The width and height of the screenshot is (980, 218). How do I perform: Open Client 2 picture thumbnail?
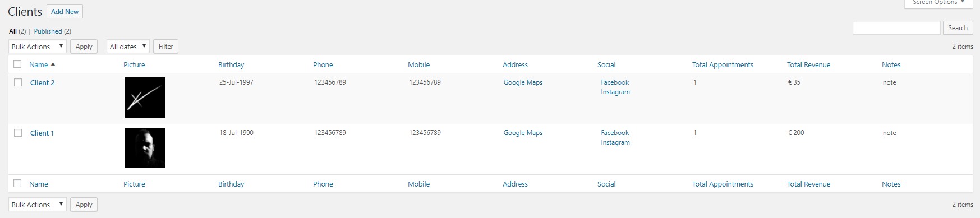click(145, 98)
